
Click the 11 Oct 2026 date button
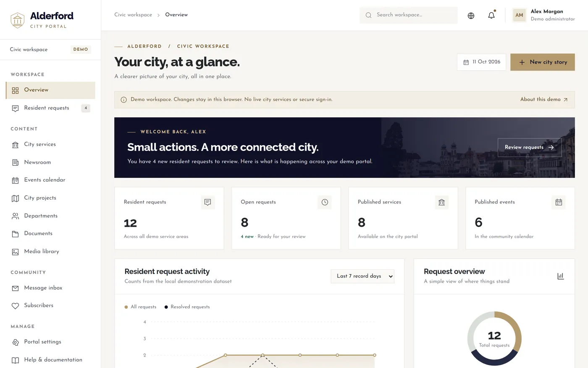coord(481,62)
